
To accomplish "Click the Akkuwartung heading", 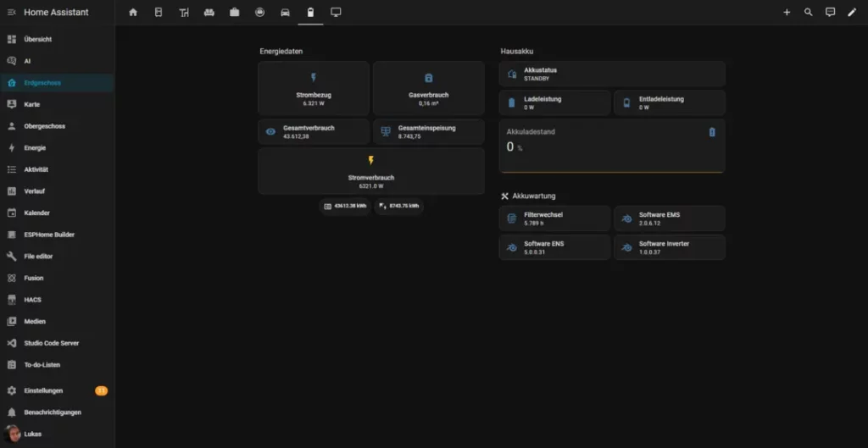I will 534,196.
